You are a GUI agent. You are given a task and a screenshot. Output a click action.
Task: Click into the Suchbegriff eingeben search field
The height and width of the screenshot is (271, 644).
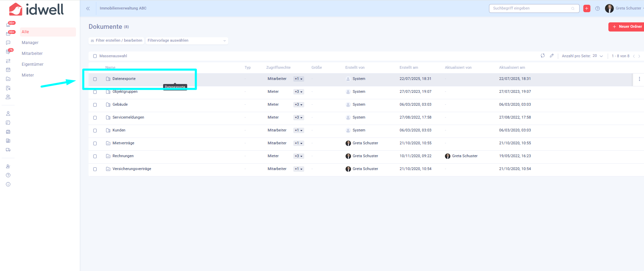[x=531, y=8]
